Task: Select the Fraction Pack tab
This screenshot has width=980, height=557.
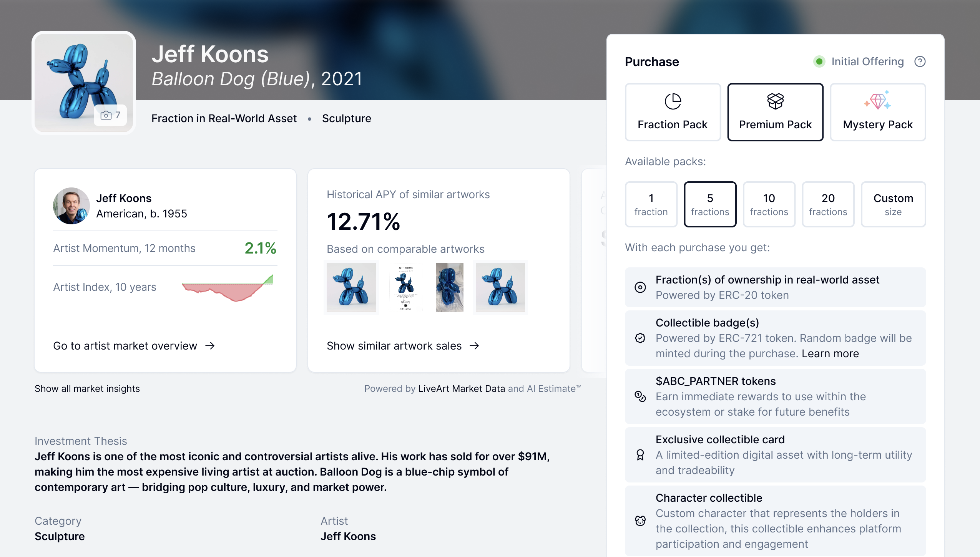Action: coord(673,112)
